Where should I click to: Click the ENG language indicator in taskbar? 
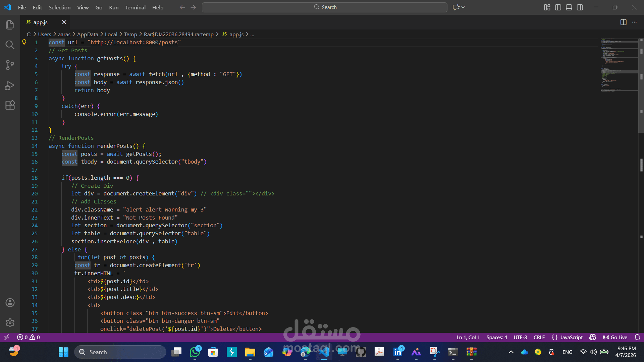(x=567, y=352)
